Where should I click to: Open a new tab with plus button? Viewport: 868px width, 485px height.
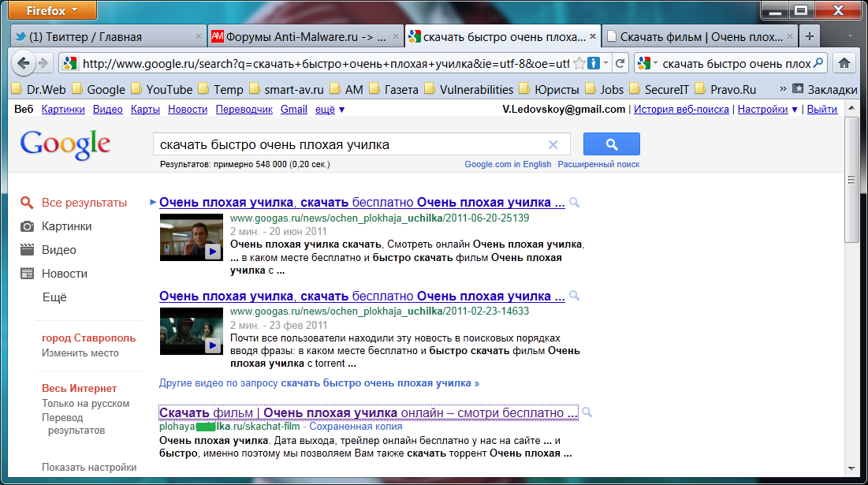click(x=810, y=36)
